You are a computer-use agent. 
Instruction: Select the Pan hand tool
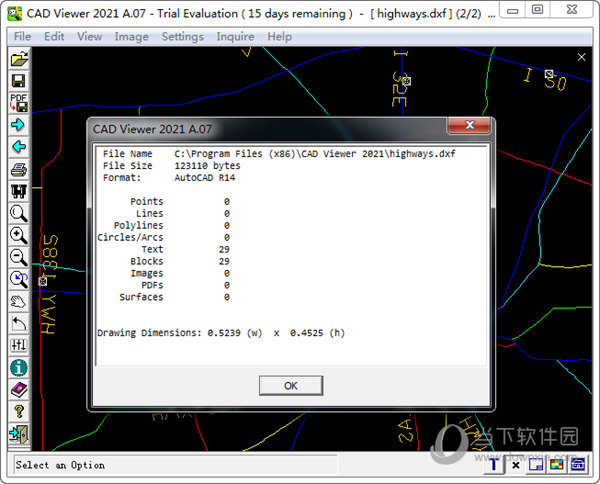point(19,301)
